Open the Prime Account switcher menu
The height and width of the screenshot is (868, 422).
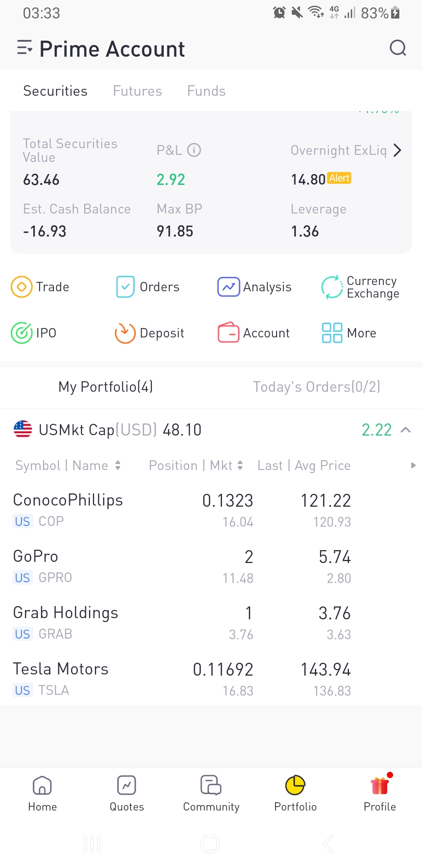(25, 48)
